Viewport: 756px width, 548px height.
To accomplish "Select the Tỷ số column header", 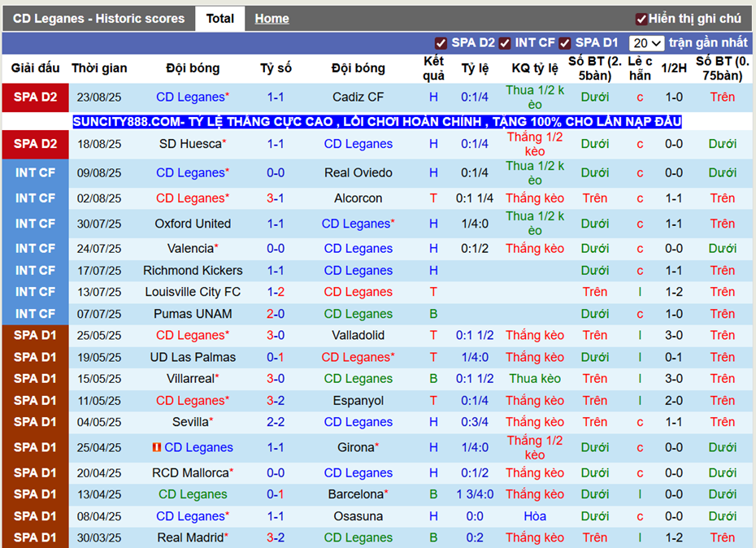I will pyautogui.click(x=276, y=68).
